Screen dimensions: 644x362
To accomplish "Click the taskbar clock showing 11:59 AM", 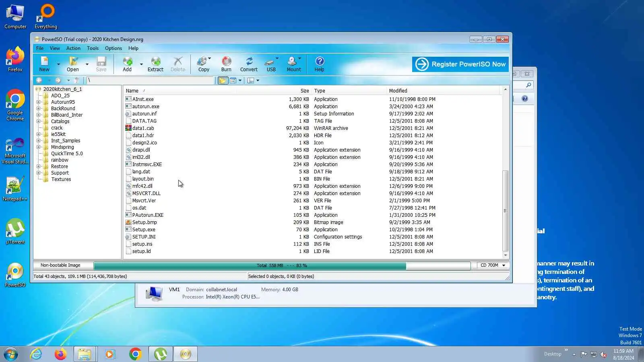I will click(x=623, y=354).
